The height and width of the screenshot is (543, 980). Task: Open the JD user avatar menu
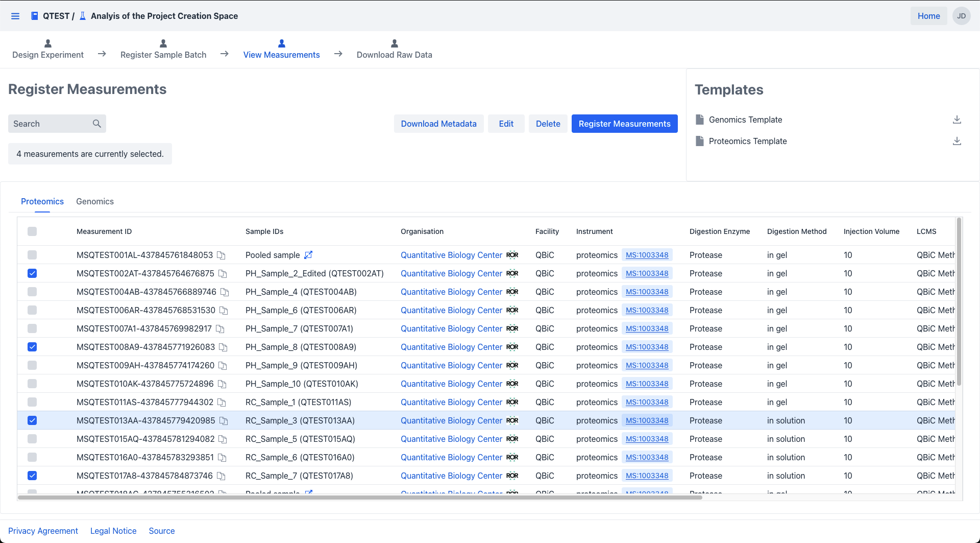tap(961, 16)
